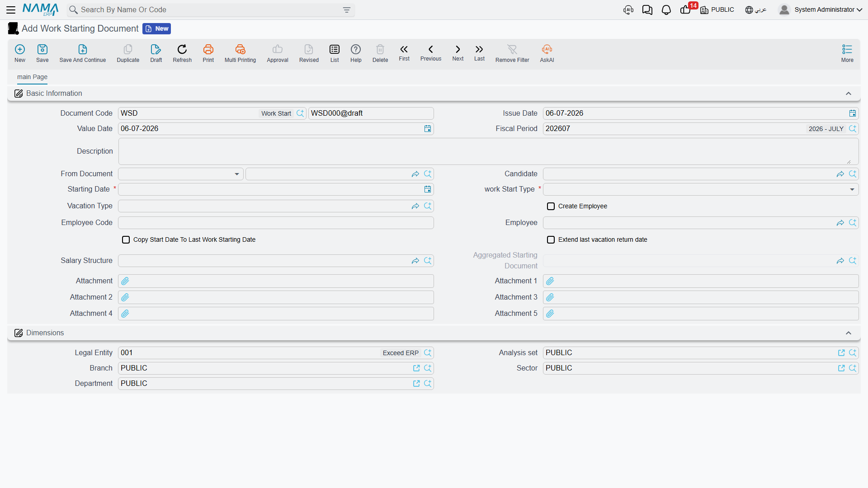This screenshot has height=488, width=868.
Task: Click the Attachment 4 paperclip
Action: (125, 314)
